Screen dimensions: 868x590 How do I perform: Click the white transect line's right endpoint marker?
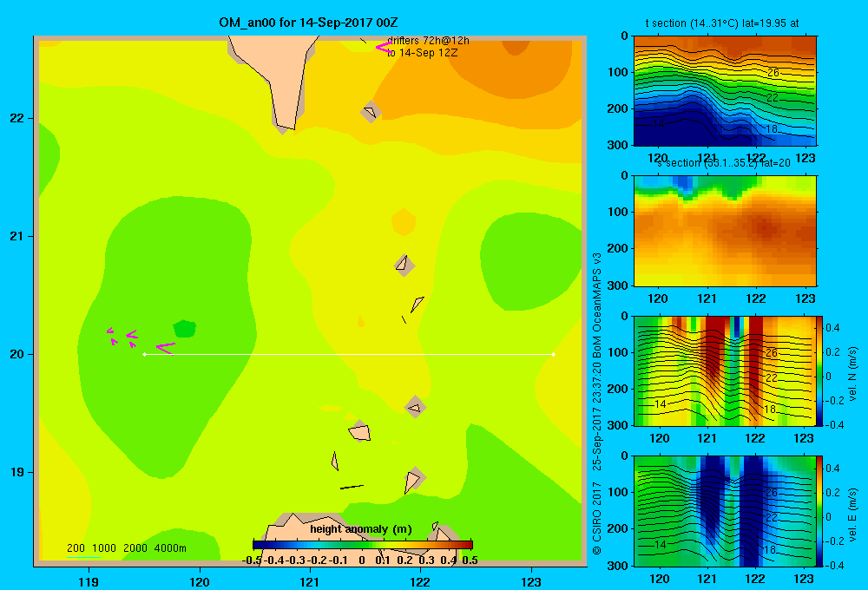(554, 354)
